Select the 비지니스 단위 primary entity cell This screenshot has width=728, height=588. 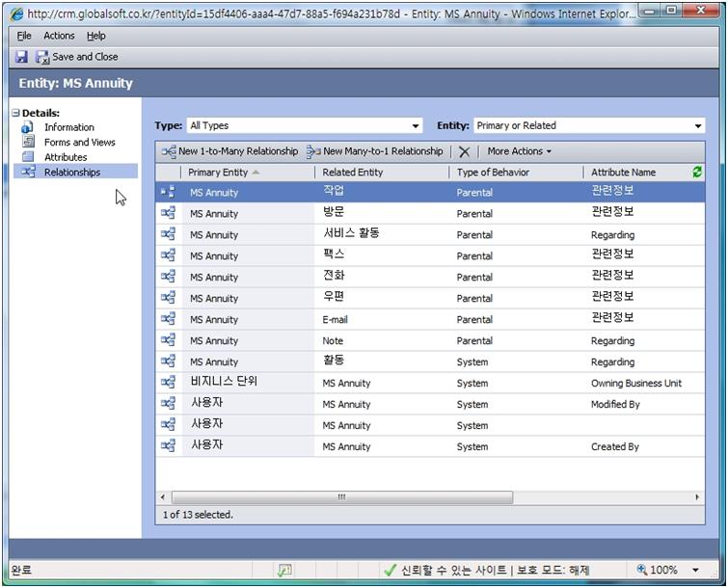(224, 382)
